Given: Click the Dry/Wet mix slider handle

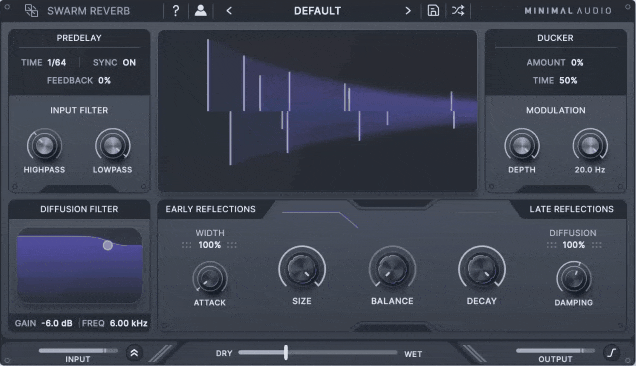Looking at the screenshot, I should 286,352.
